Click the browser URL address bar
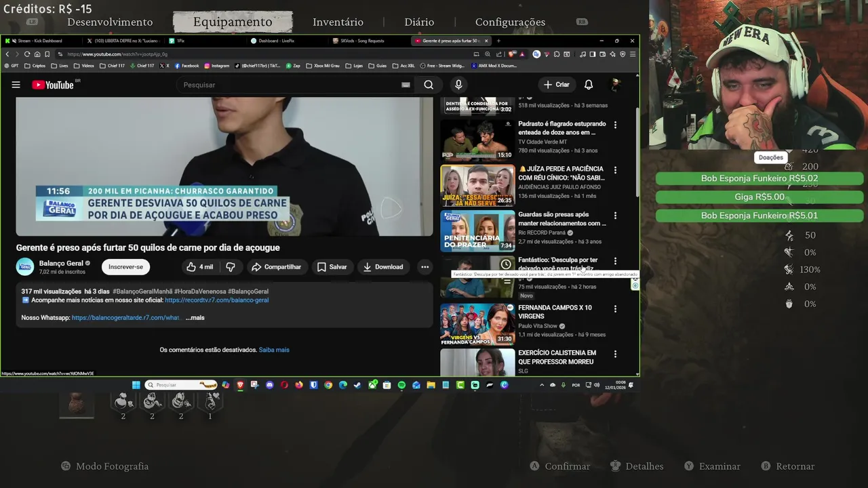The height and width of the screenshot is (488, 868). (x=264, y=54)
